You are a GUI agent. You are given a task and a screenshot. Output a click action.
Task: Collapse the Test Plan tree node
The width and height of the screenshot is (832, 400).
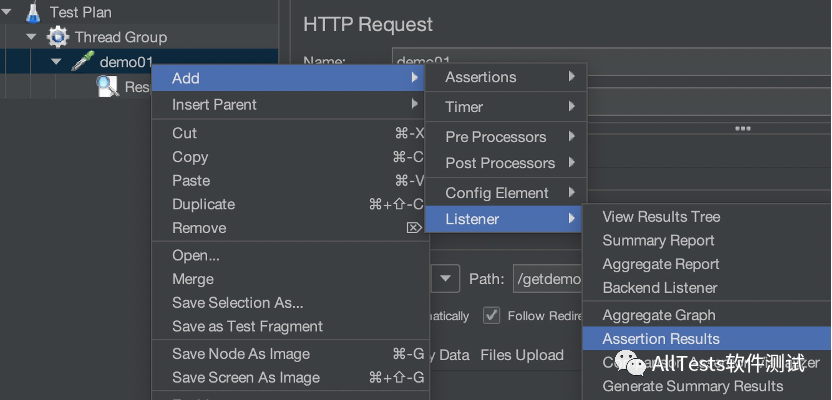tap(9, 12)
